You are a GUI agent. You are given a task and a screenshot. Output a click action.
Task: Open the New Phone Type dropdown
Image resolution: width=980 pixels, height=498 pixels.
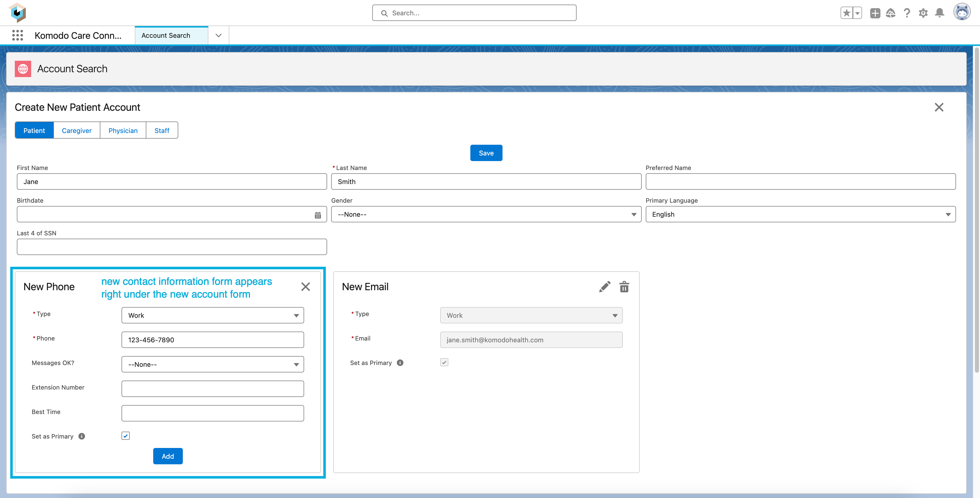(213, 315)
